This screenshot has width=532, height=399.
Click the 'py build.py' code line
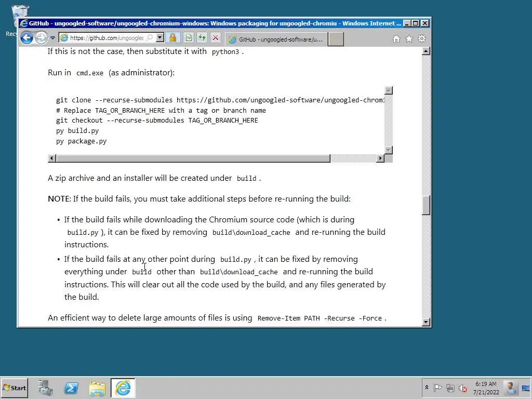[x=77, y=130]
